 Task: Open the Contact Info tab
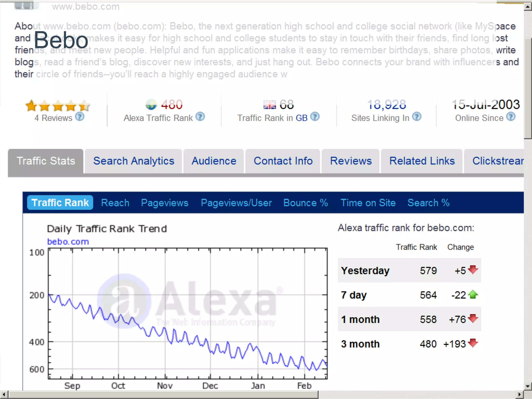pos(283,161)
